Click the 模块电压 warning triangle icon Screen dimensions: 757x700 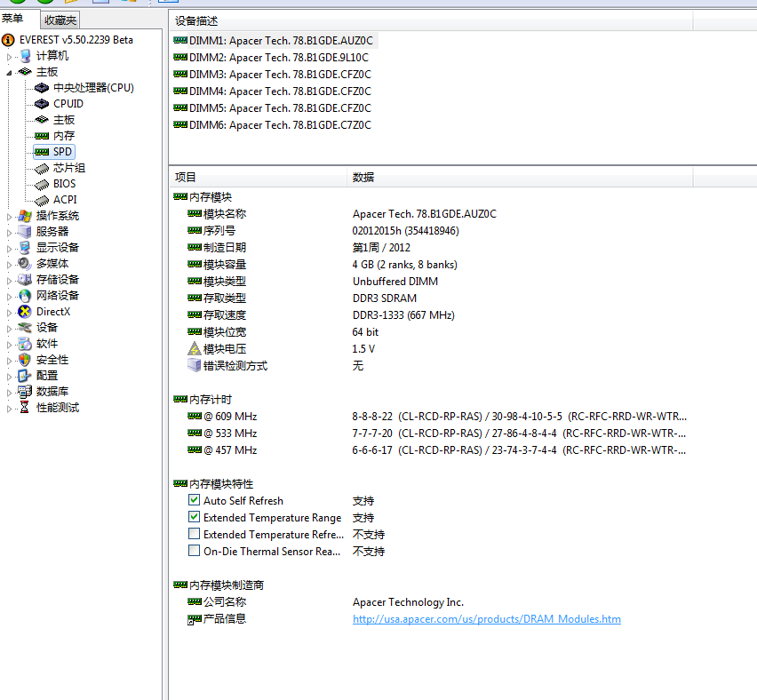[x=195, y=348]
